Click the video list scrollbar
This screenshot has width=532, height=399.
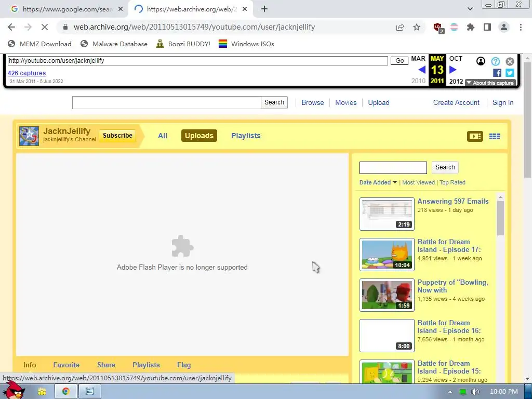point(500,218)
